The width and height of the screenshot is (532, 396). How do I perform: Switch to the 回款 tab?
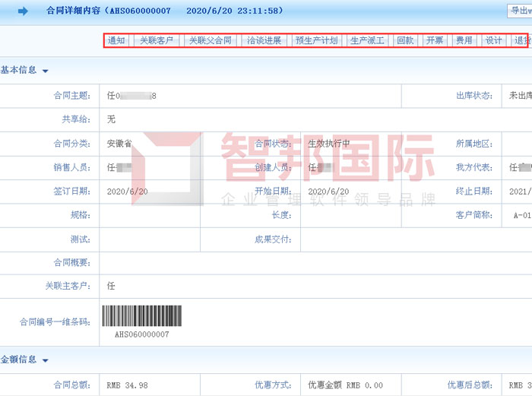click(406, 41)
